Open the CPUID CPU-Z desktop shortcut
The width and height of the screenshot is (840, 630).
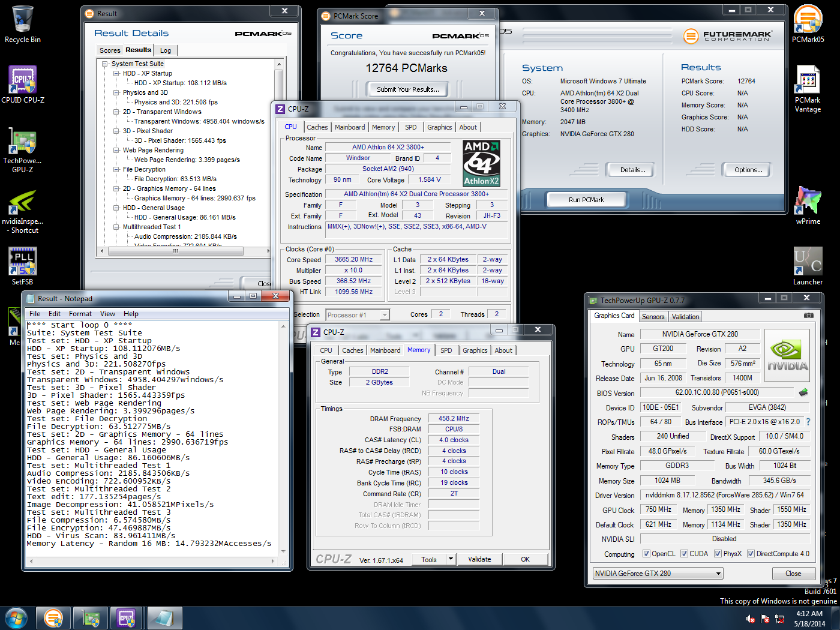[23, 85]
